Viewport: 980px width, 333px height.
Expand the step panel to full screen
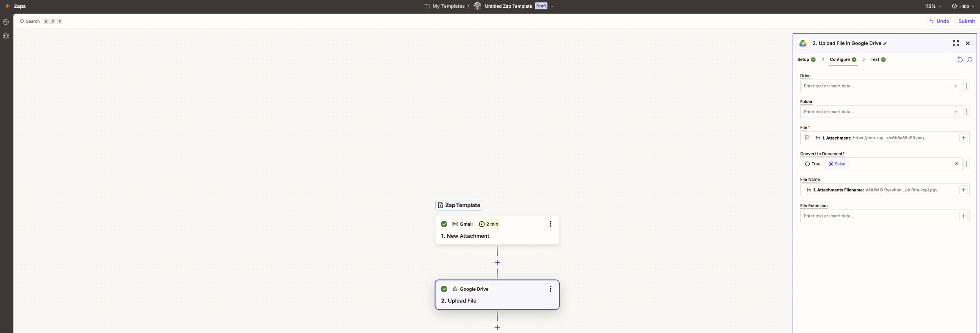coord(955,43)
